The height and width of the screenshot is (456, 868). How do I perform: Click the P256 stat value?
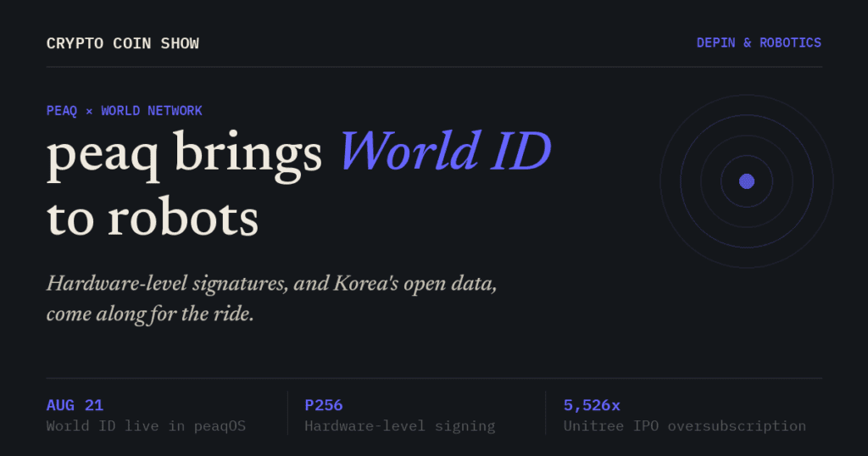324,406
